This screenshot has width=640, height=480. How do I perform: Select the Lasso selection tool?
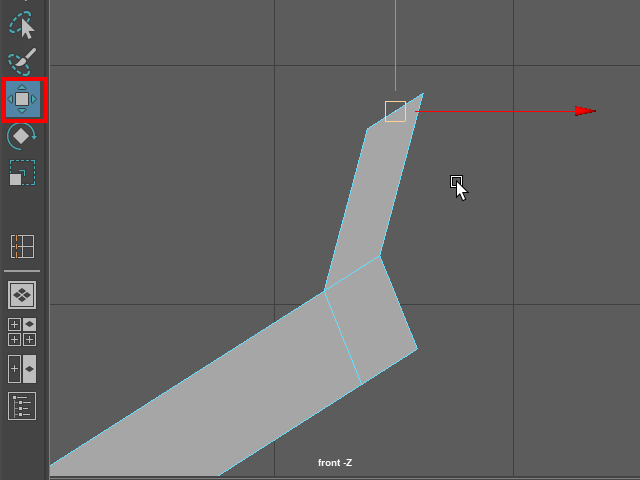click(21, 24)
